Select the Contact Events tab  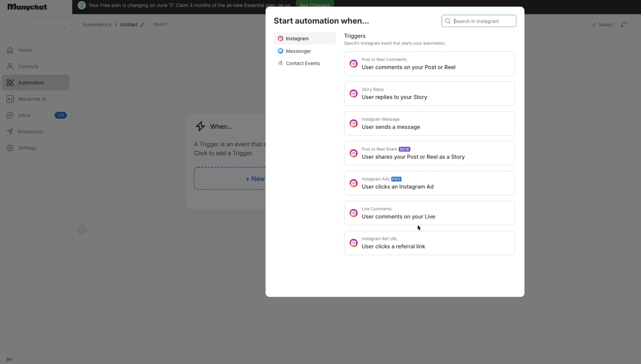tap(305, 63)
